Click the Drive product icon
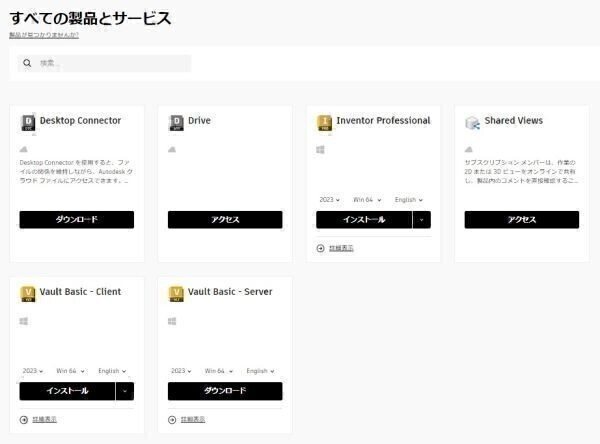This screenshot has height=444, width=600. (x=176, y=123)
